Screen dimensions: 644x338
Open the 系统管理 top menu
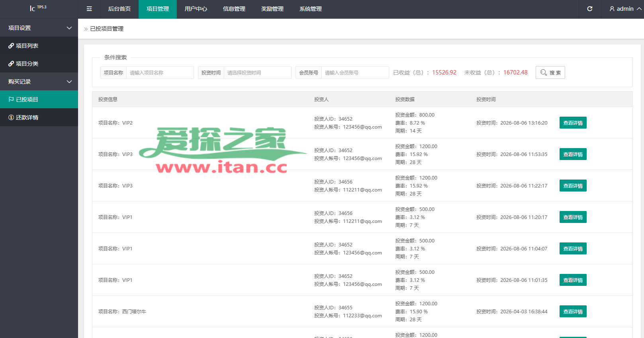point(311,9)
